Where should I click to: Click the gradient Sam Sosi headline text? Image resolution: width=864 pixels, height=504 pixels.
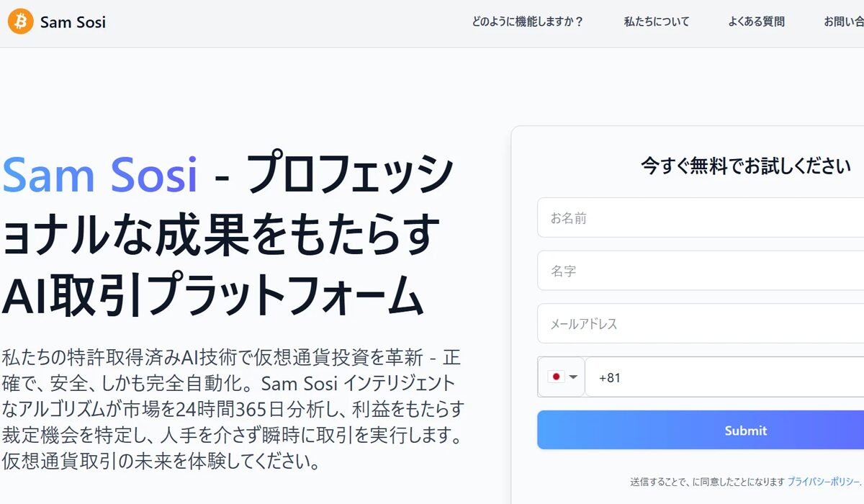pos(100,176)
